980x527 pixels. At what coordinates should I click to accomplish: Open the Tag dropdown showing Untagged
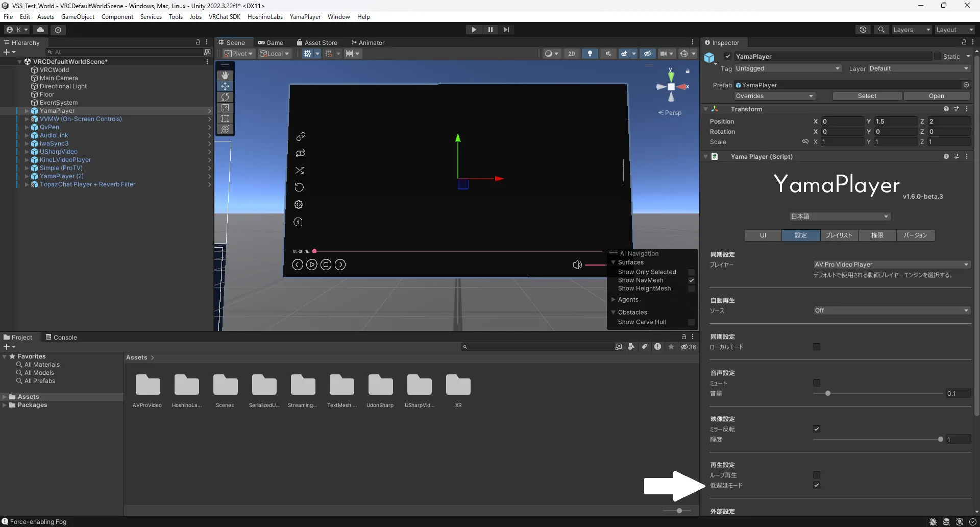pyautogui.click(x=788, y=68)
